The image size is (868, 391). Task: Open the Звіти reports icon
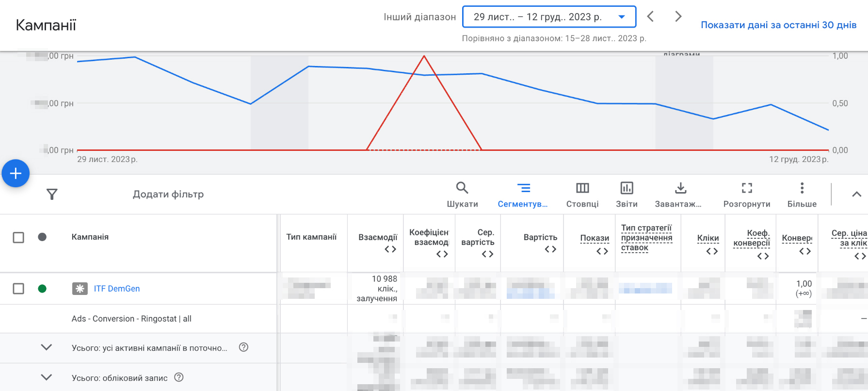pyautogui.click(x=627, y=194)
